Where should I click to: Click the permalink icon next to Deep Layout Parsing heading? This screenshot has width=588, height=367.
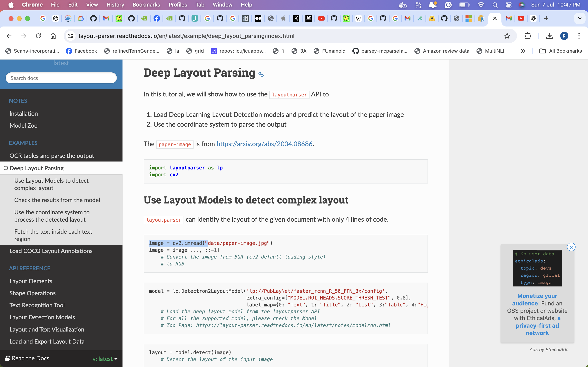(x=261, y=74)
